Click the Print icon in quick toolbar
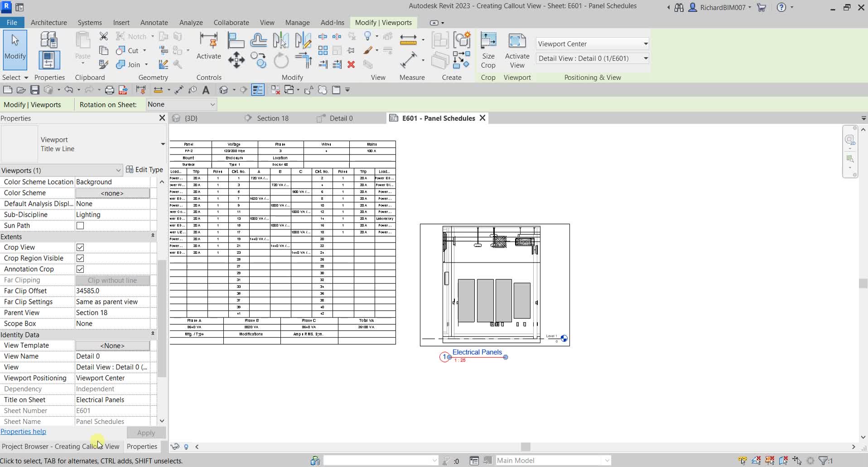The image size is (868, 467). pos(109,90)
